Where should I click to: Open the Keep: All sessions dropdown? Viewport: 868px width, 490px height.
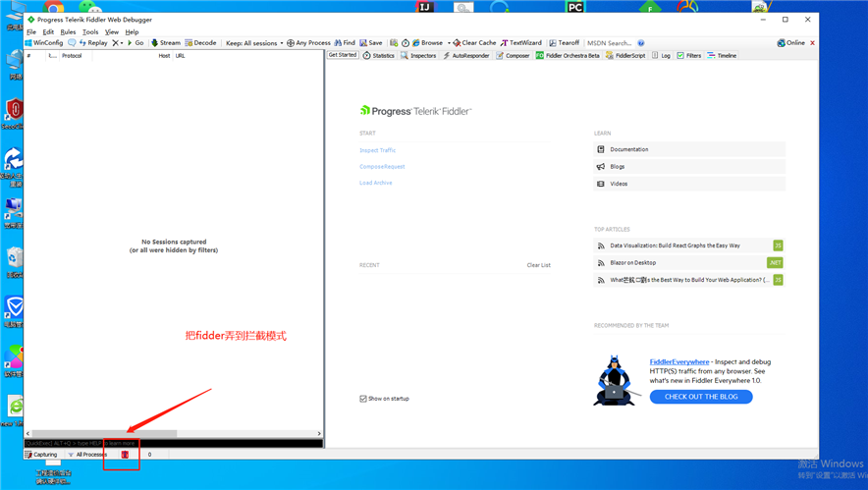point(254,42)
